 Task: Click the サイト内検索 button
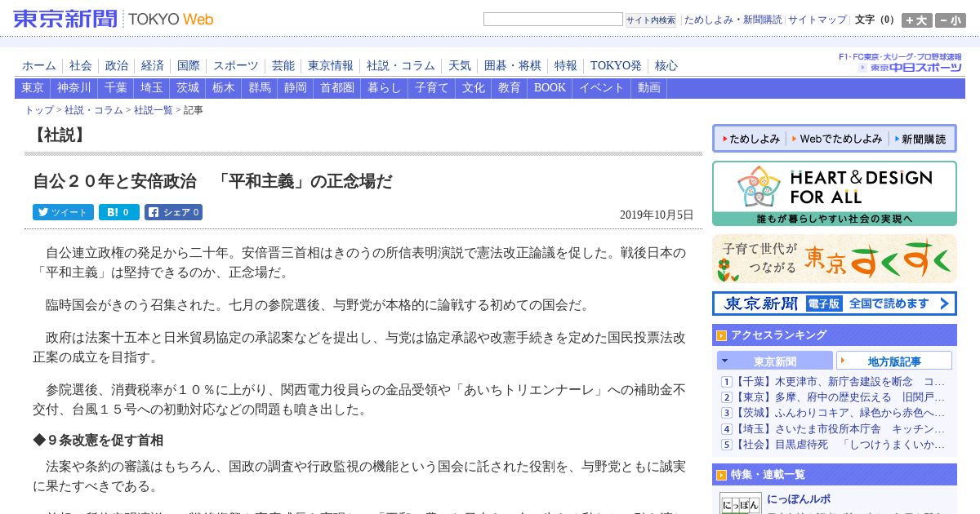click(x=651, y=20)
